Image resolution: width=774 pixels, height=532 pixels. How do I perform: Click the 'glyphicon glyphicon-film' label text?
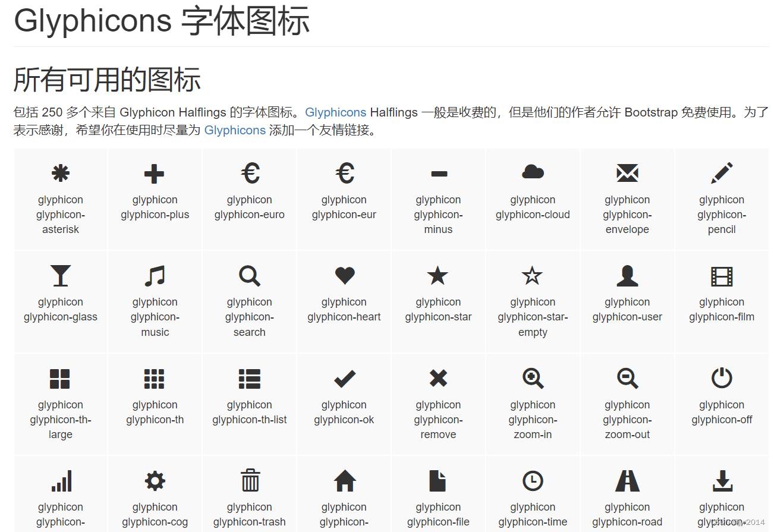[x=722, y=310]
